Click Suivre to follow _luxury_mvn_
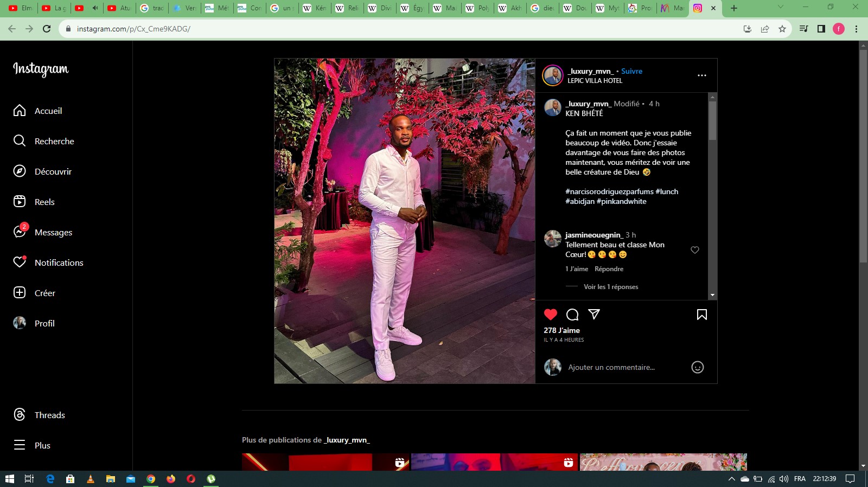Image resolution: width=868 pixels, height=487 pixels. [x=631, y=71]
